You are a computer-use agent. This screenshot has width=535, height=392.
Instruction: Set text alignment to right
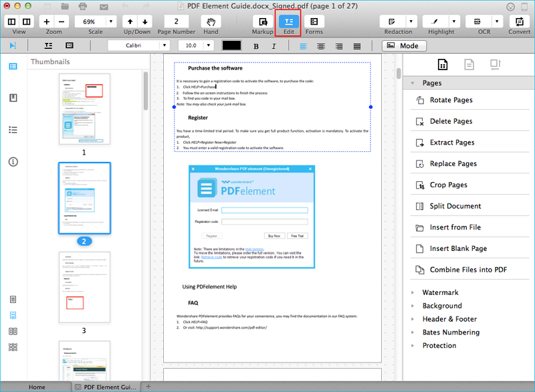(339, 46)
